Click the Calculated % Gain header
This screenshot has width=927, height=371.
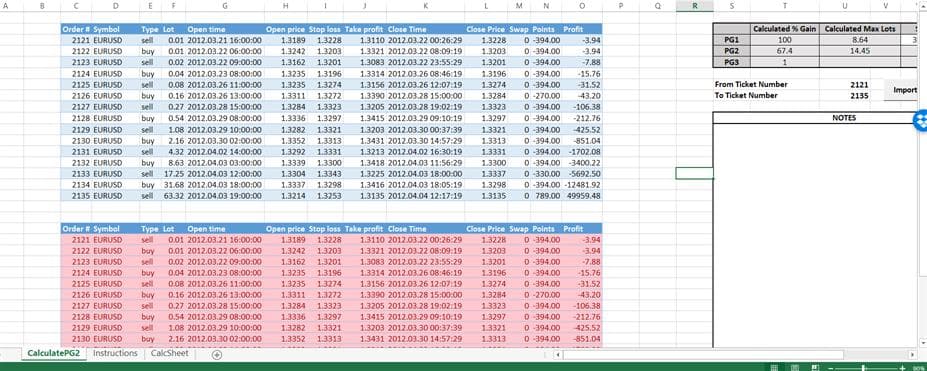click(x=785, y=29)
